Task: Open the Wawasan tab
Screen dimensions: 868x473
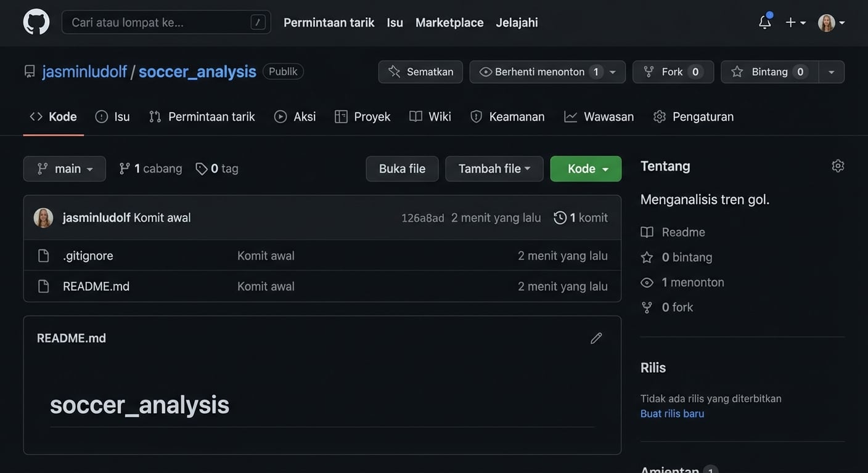Action: (599, 116)
